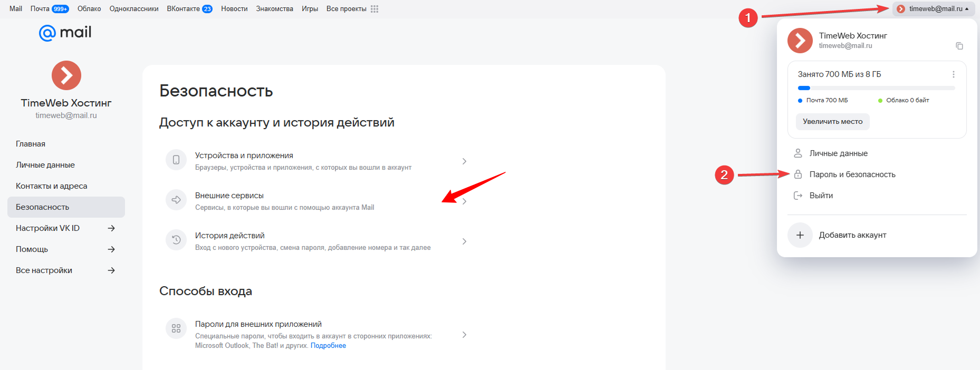Screen dimensions: 980x370
Task: Open История действий row
Action: [318, 241]
